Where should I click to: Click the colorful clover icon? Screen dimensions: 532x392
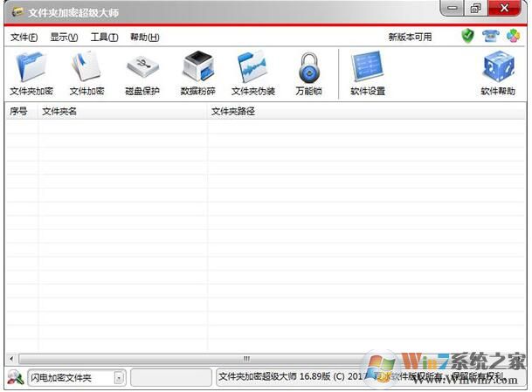[x=513, y=36]
